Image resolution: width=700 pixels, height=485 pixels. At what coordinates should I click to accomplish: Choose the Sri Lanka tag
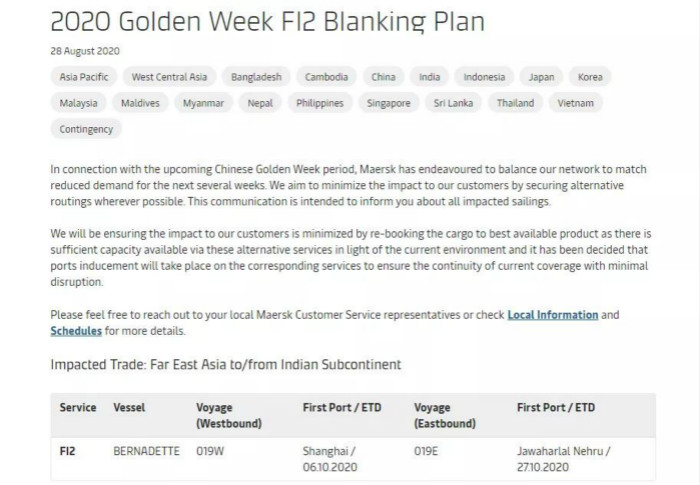(453, 103)
